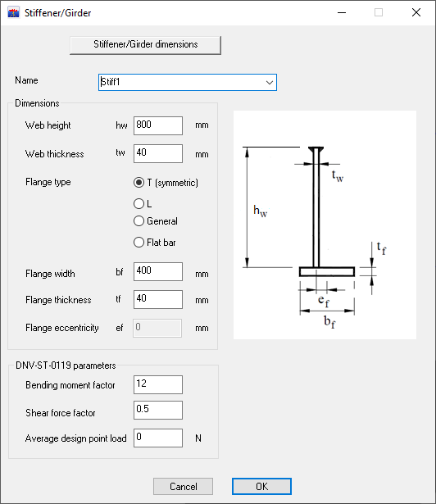Open the Name dropdown arrow
The image size is (436, 504).
[270, 83]
